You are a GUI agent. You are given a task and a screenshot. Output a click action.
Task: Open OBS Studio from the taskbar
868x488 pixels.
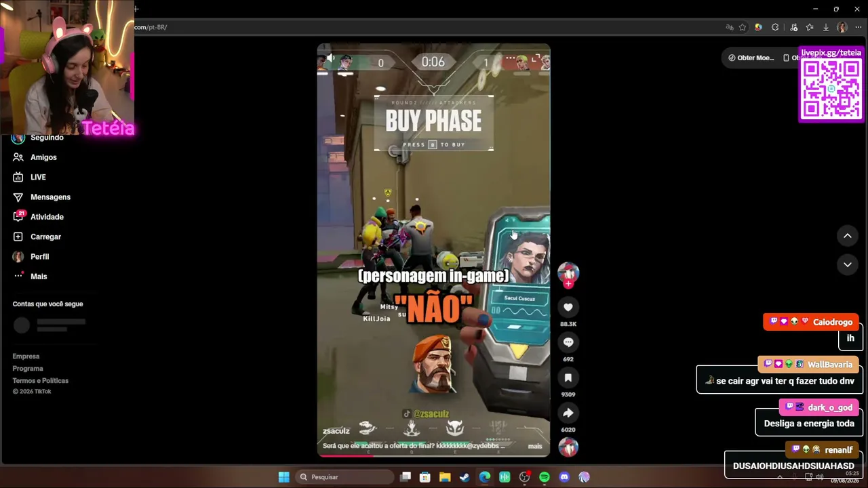(x=524, y=477)
